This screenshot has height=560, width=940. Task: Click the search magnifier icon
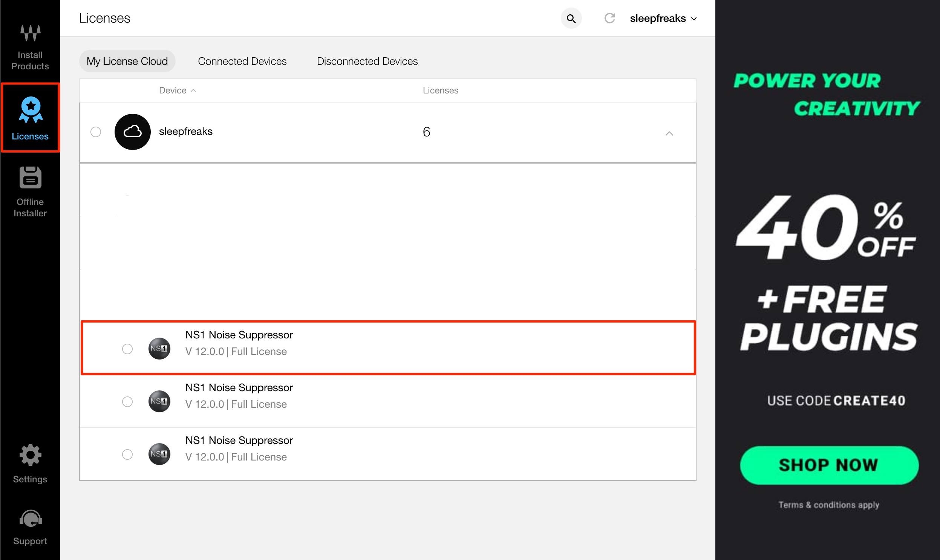(x=571, y=18)
